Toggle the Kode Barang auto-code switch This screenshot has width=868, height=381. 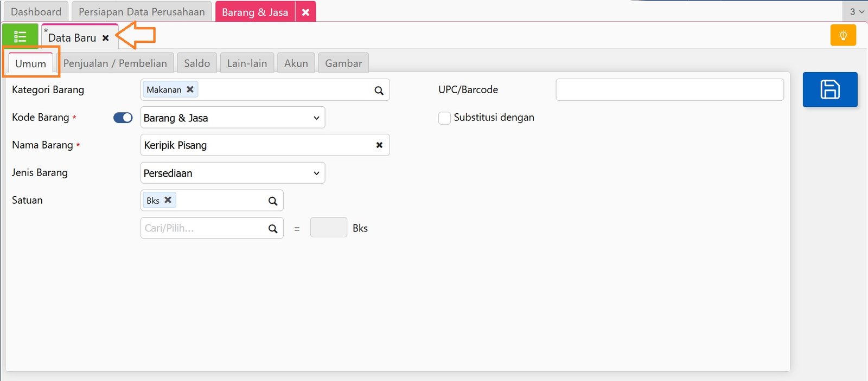(123, 118)
